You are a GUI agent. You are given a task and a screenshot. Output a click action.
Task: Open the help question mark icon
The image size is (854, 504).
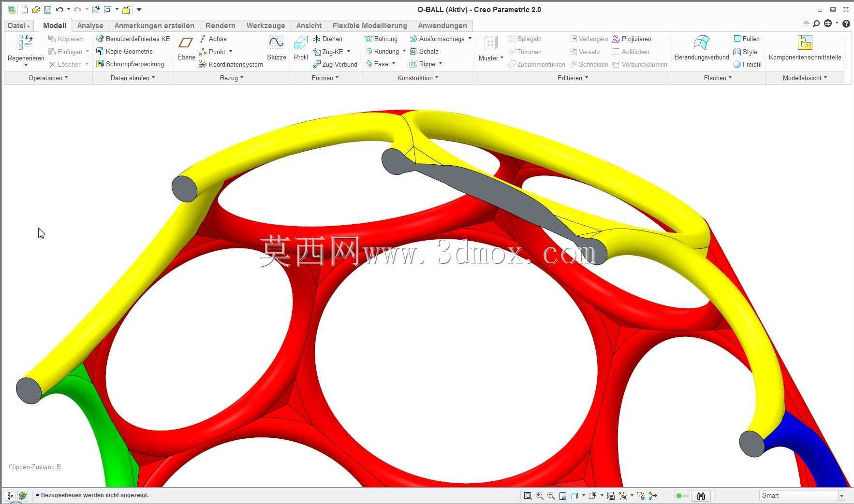coord(846,24)
